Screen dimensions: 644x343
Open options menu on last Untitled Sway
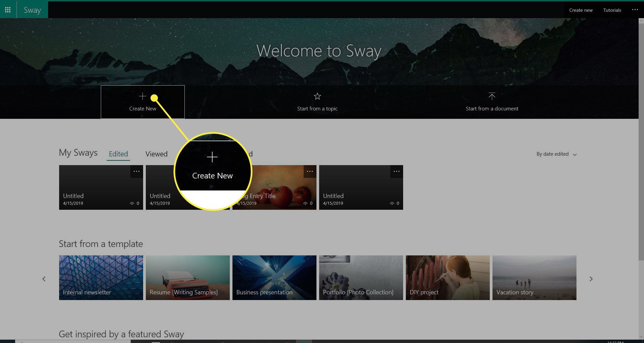(x=396, y=171)
